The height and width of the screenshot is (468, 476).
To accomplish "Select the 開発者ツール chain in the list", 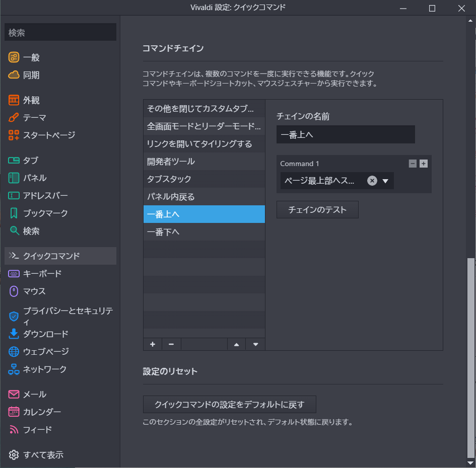I will tap(204, 162).
